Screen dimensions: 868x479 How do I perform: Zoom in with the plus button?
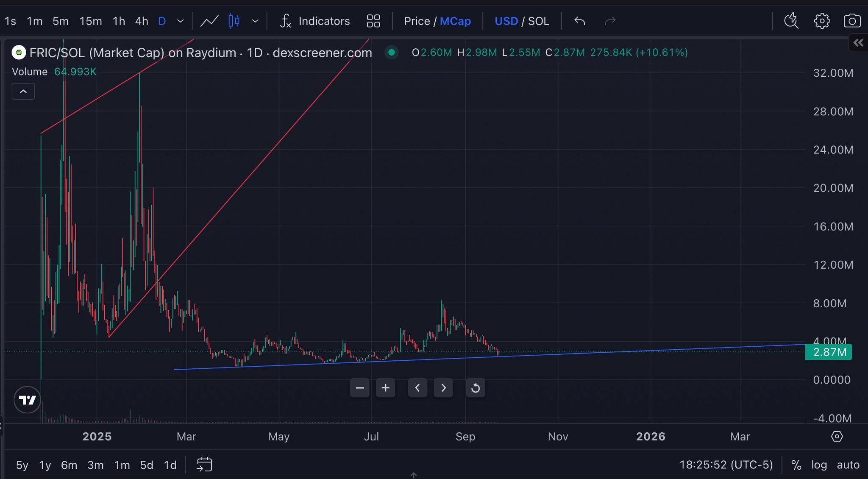point(385,388)
